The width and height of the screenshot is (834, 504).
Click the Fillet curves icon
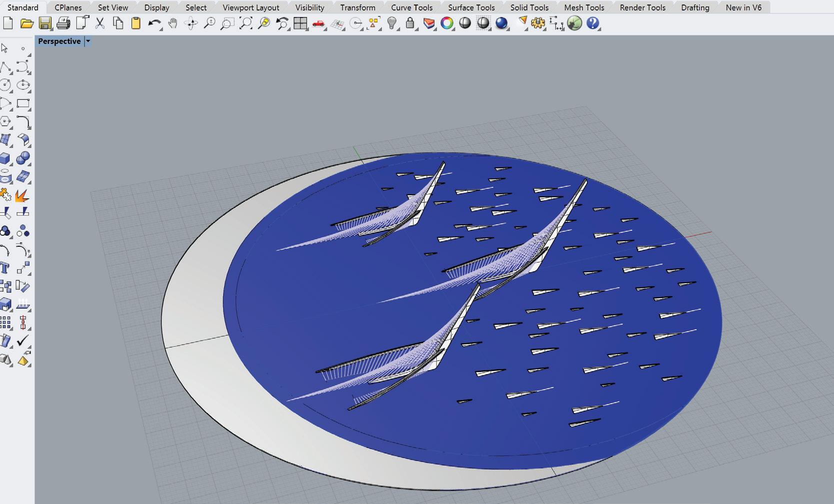(23, 121)
